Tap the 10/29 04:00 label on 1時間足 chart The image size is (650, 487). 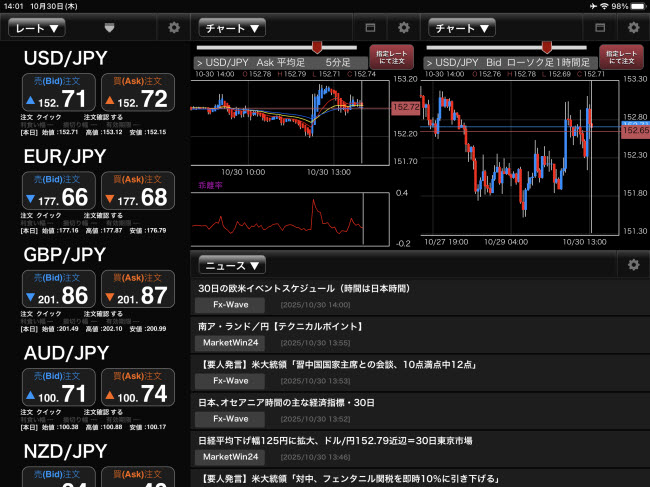point(506,242)
